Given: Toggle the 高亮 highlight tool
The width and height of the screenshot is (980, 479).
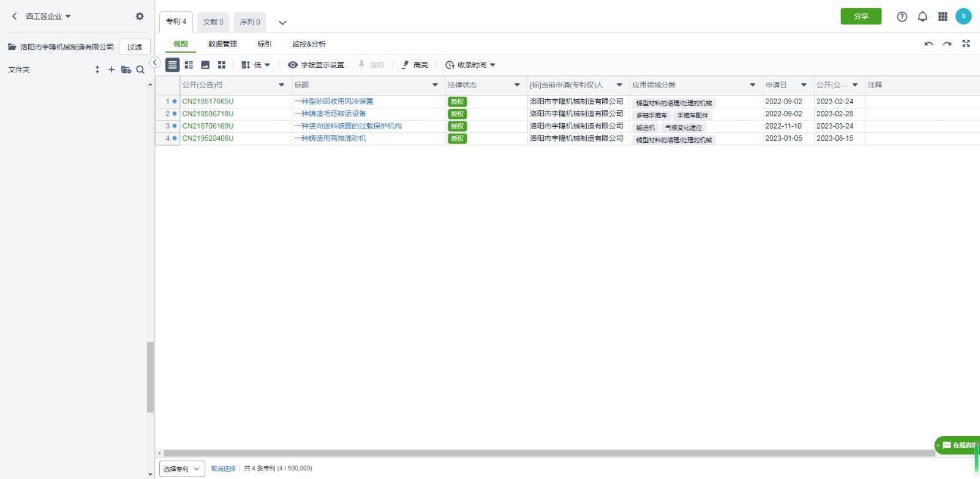Looking at the screenshot, I should pyautogui.click(x=415, y=65).
